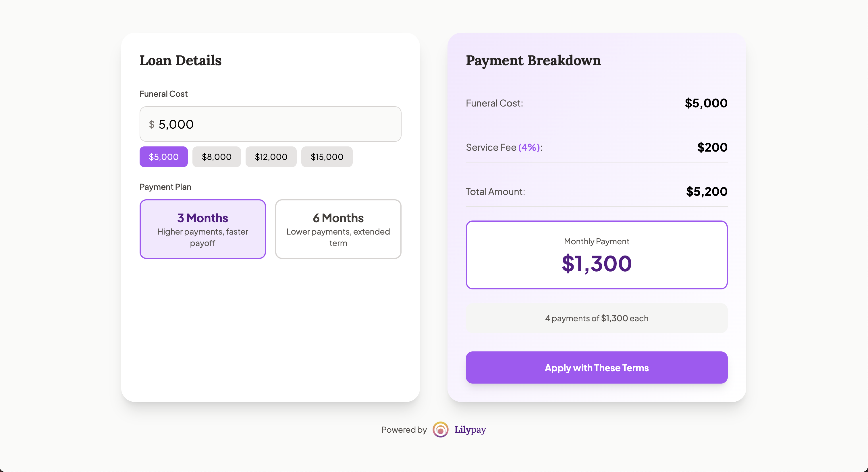Select the $5,000 preset amount
This screenshot has height=472, width=868.
tap(163, 157)
